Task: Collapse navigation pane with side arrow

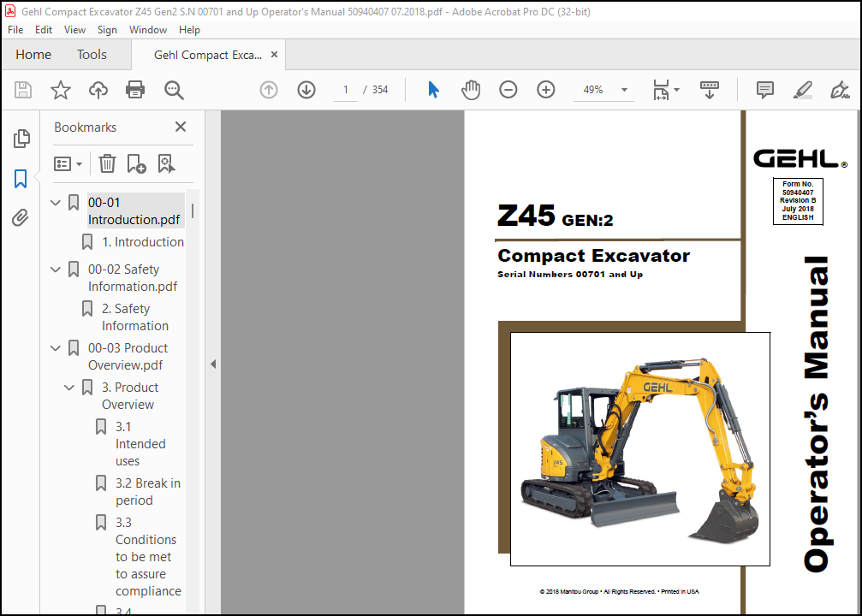Action: click(213, 364)
